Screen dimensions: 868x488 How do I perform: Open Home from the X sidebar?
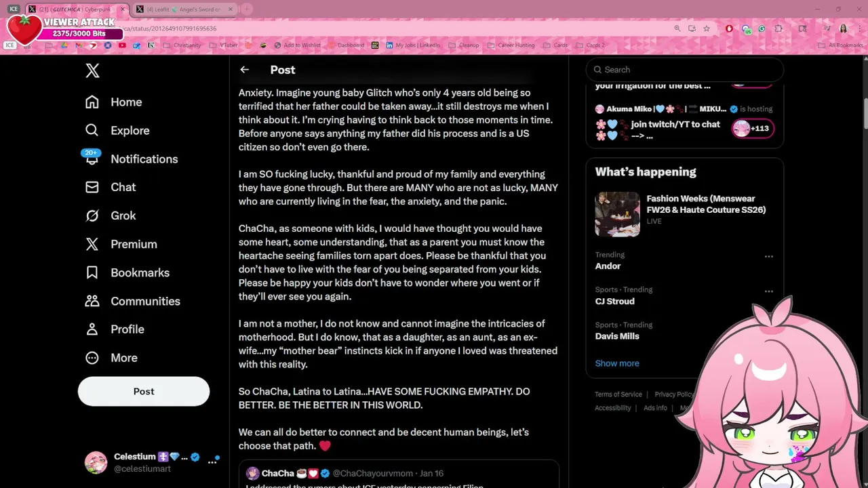point(113,102)
